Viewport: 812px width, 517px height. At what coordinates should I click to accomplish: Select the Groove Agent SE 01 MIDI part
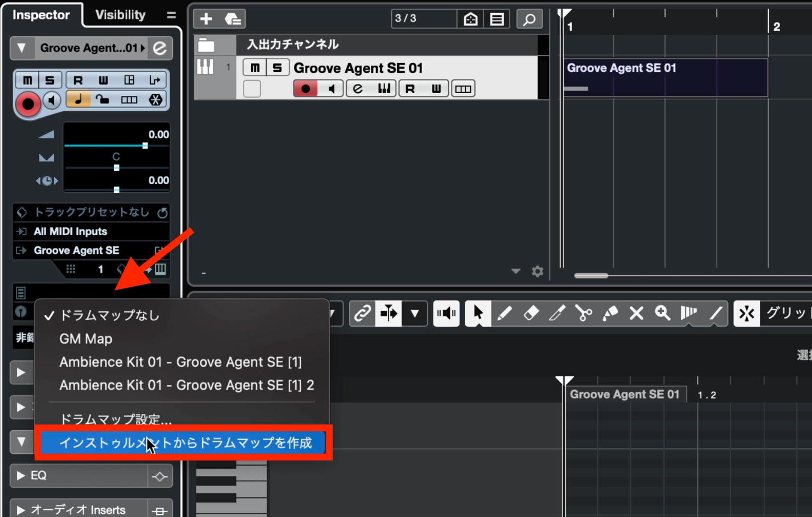point(666,78)
